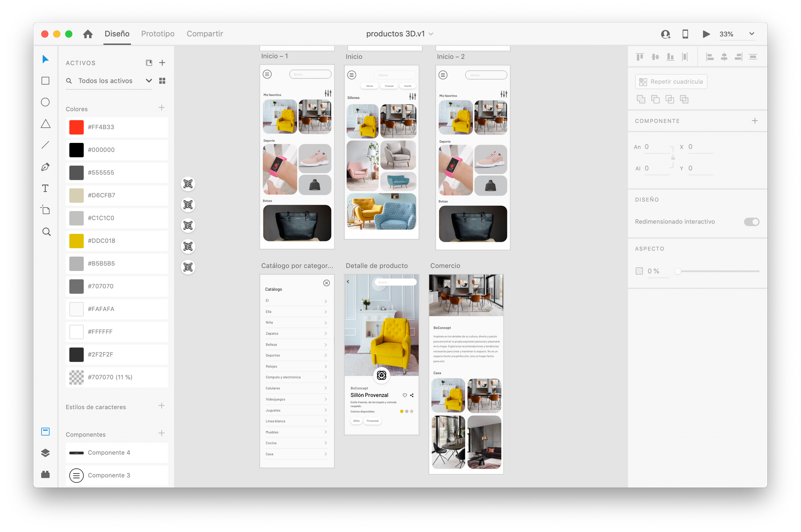Select the #FF4B33 red color swatch

(76, 127)
